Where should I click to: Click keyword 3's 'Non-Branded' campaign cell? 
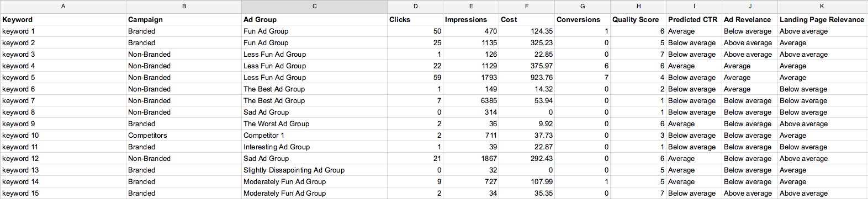(184, 54)
